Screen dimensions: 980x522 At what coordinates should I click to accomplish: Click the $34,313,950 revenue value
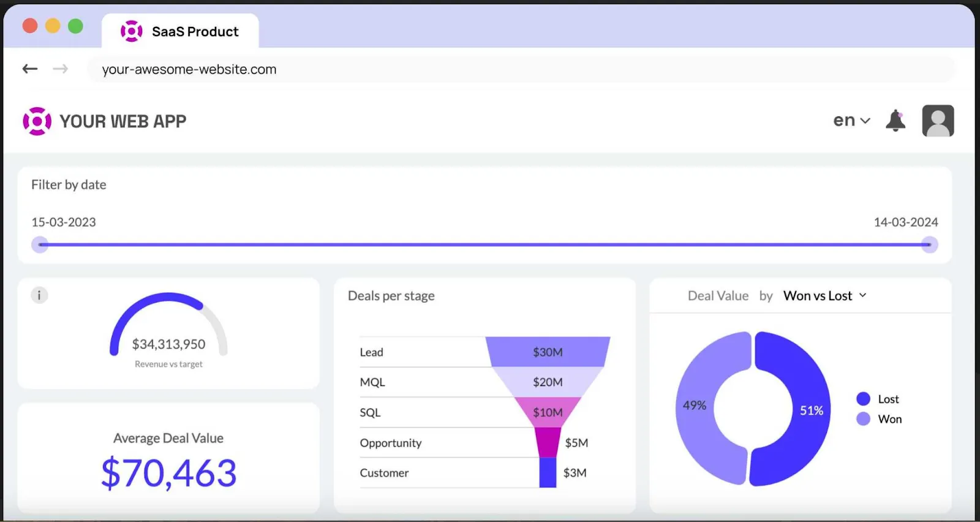(x=168, y=344)
